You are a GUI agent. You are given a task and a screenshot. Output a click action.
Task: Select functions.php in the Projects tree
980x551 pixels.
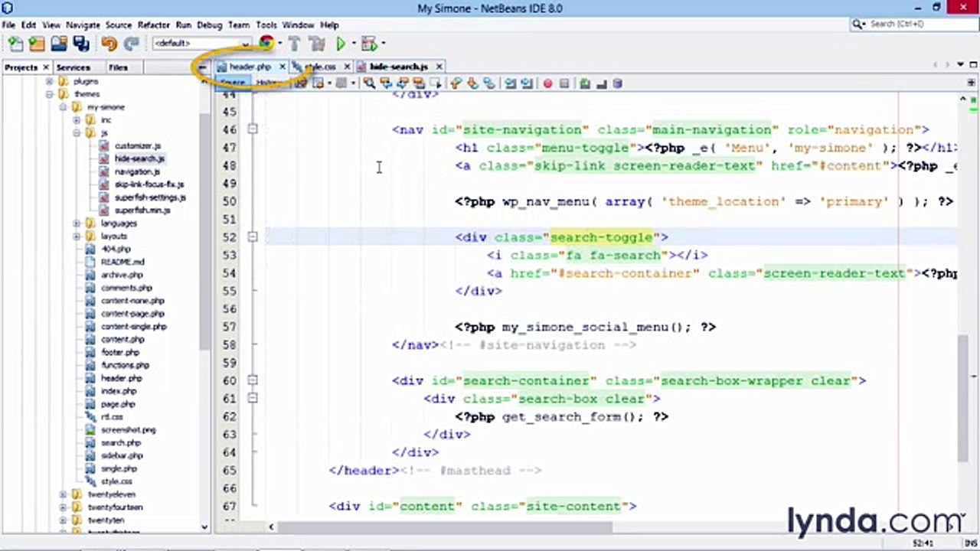click(x=125, y=365)
